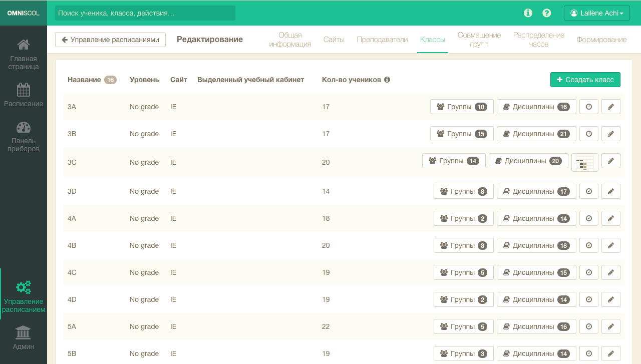Open the Lallène Achi user dropdown
The width and height of the screenshot is (641, 364).
click(596, 13)
